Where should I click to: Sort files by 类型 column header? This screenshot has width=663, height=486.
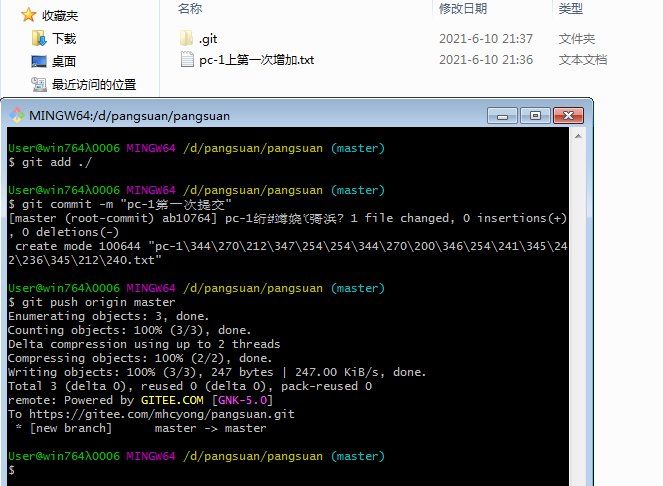(570, 8)
